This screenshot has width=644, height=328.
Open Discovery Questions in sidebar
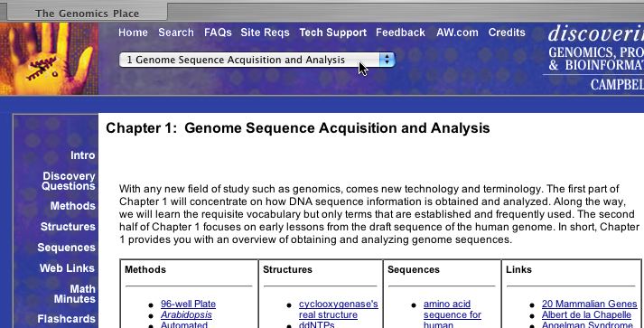[69, 181]
